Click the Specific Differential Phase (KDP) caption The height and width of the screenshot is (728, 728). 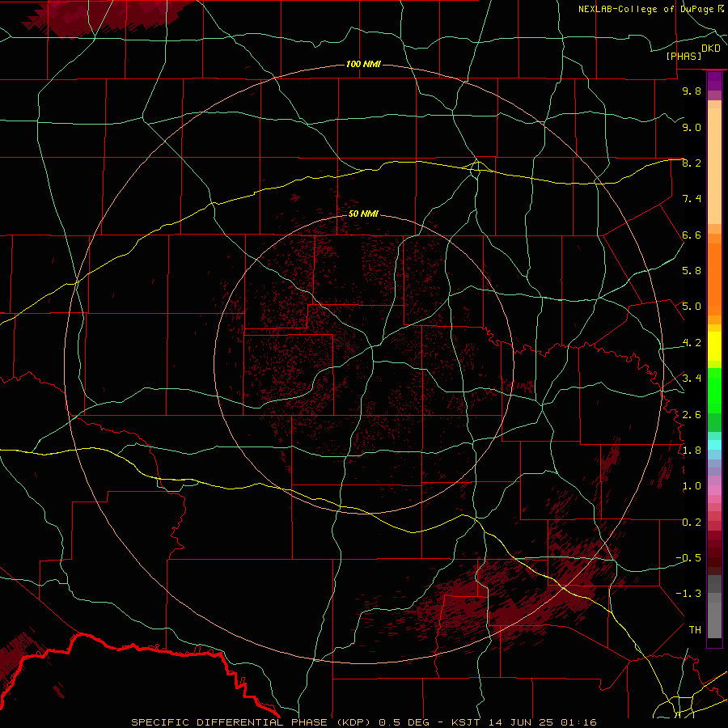(252, 722)
